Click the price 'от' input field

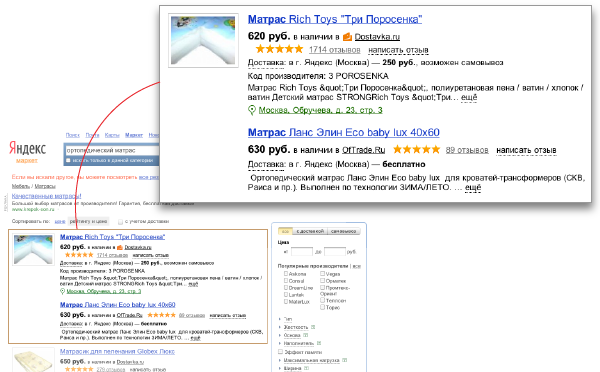[302, 251]
